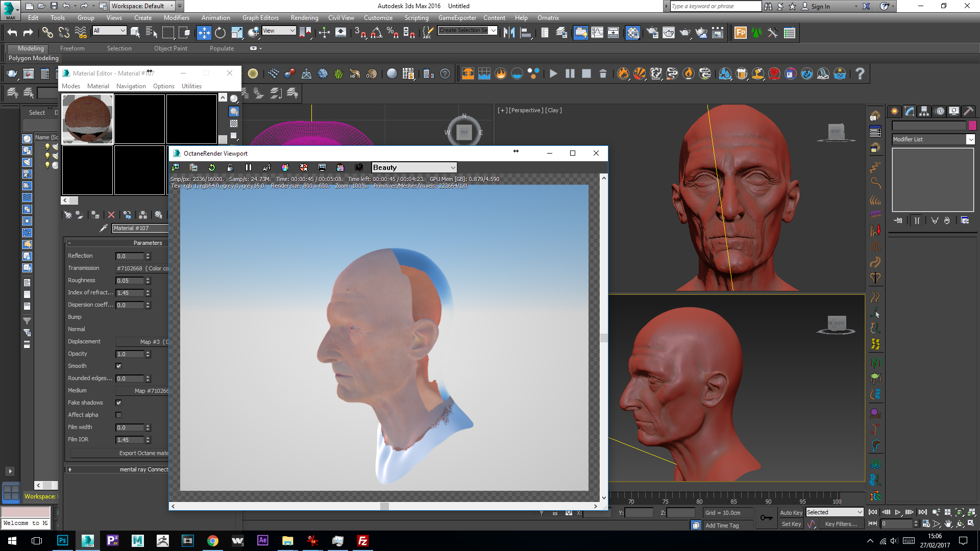
Task: Switch to the Freeform ribbon tab
Action: point(72,48)
